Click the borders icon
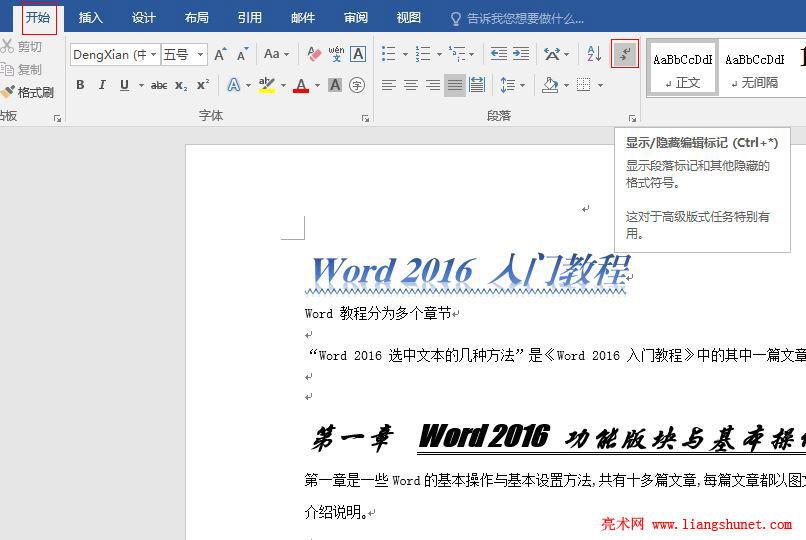Screen dimensions: 806x540 583,85
